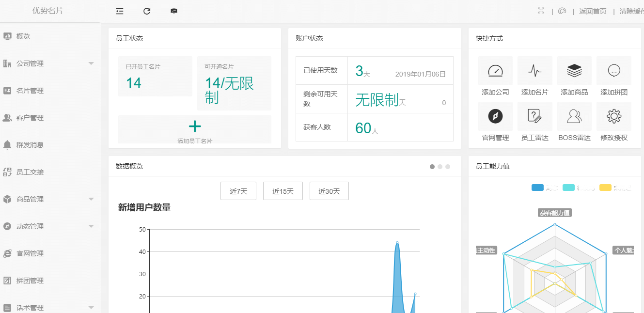Click the plus icon to add employee card
The image size is (644, 313).
click(195, 126)
